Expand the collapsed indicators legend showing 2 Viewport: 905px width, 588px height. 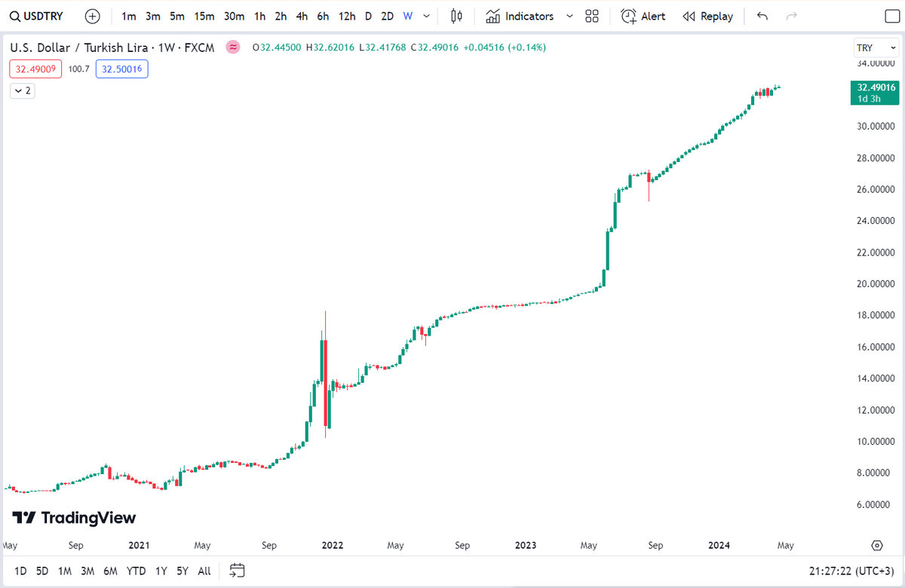click(23, 90)
